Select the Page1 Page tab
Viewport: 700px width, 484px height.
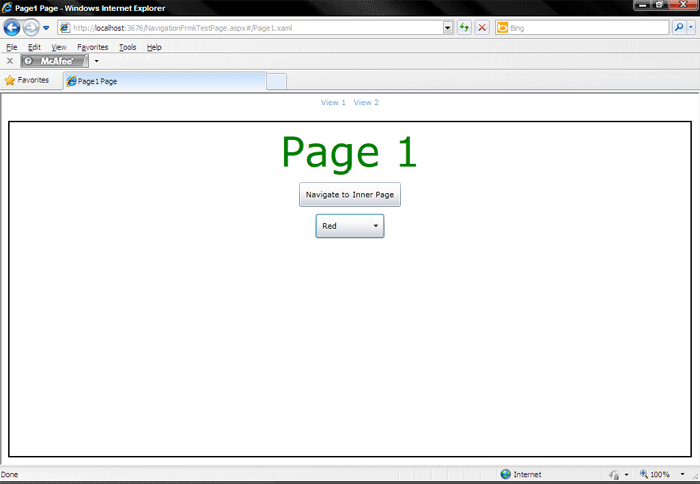165,81
